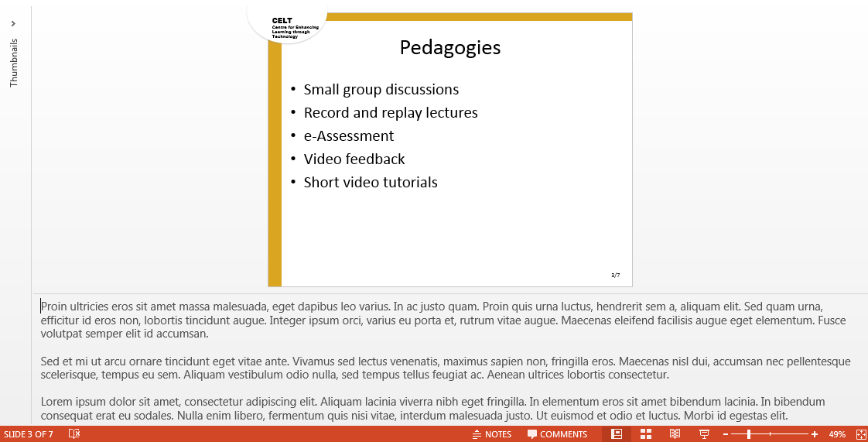Expand the Thumbnails pane arrow
The image size is (868, 442).
click(13, 24)
